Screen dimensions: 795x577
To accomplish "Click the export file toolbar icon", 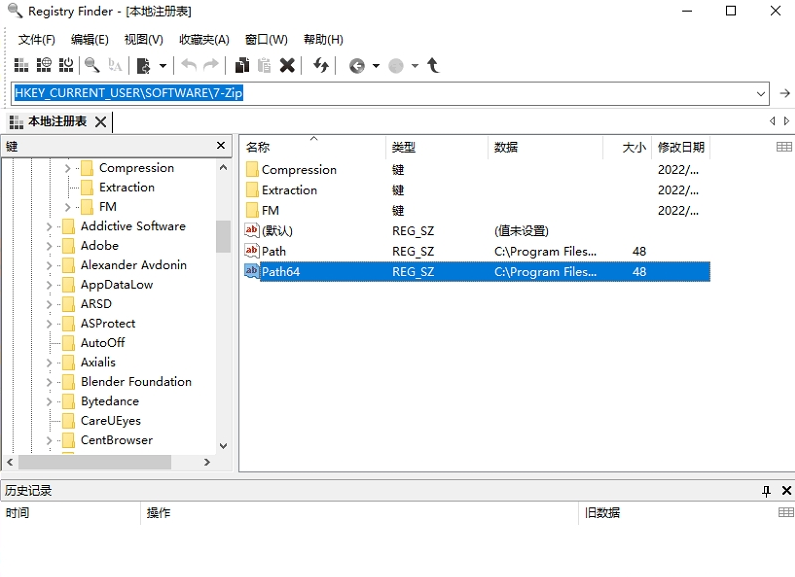I will tap(143, 65).
